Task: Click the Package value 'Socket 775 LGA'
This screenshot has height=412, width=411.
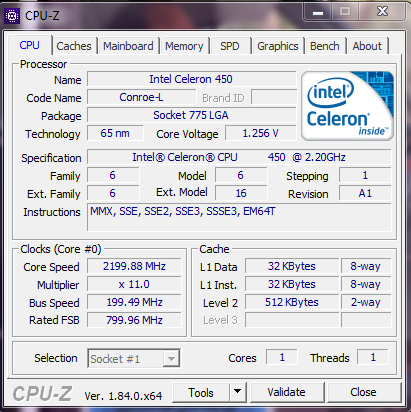Action: point(191,115)
